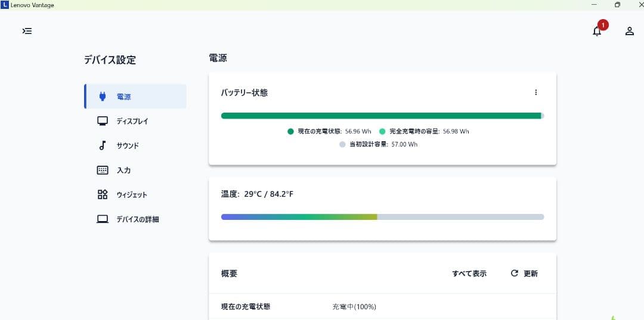644x320 pixels.
Task: Open the デバイスの詳細 section
Action: pos(138,219)
